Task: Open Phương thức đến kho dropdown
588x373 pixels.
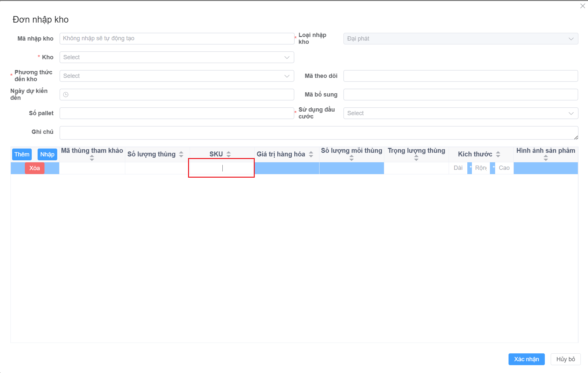Action: 177,76
